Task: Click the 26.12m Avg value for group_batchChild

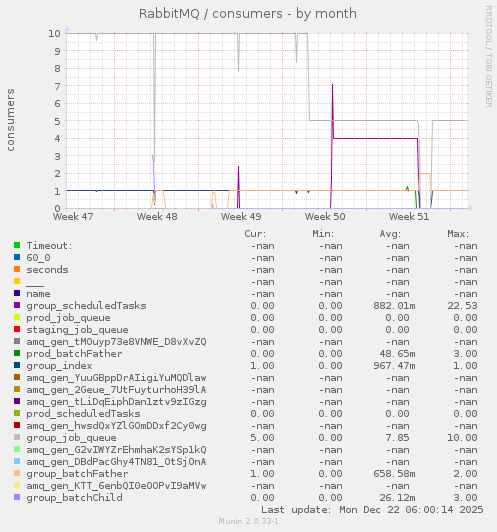Action: [398, 498]
